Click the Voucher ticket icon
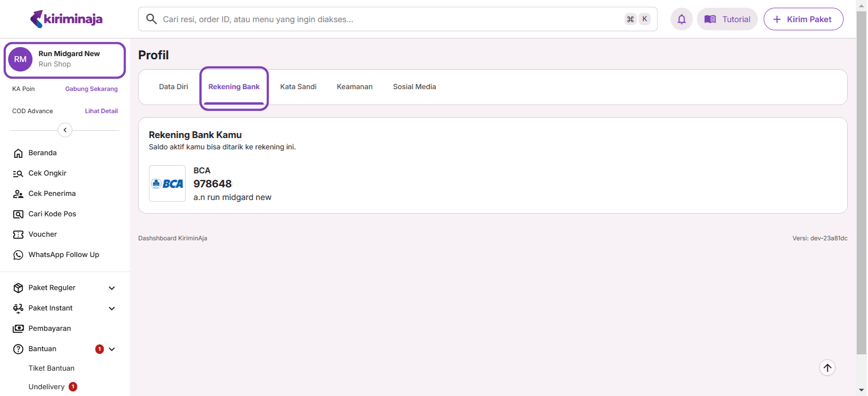Screen dimensions: 868x396 [18, 234]
